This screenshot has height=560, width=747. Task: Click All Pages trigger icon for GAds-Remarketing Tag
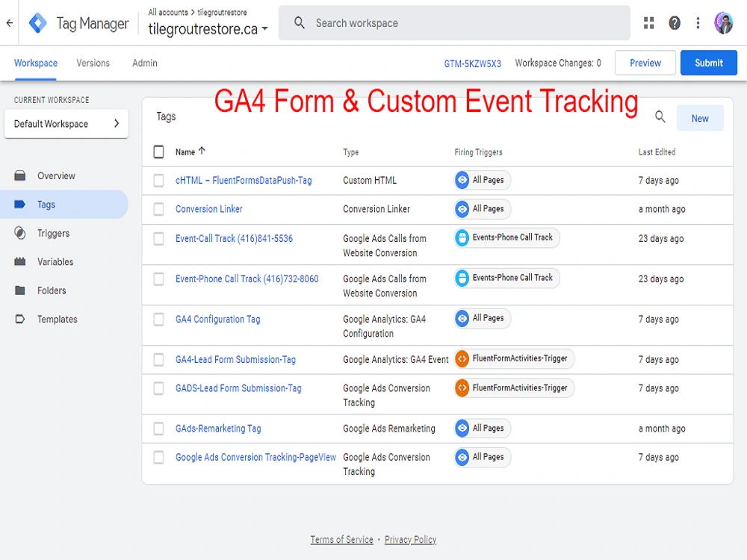[462, 428]
